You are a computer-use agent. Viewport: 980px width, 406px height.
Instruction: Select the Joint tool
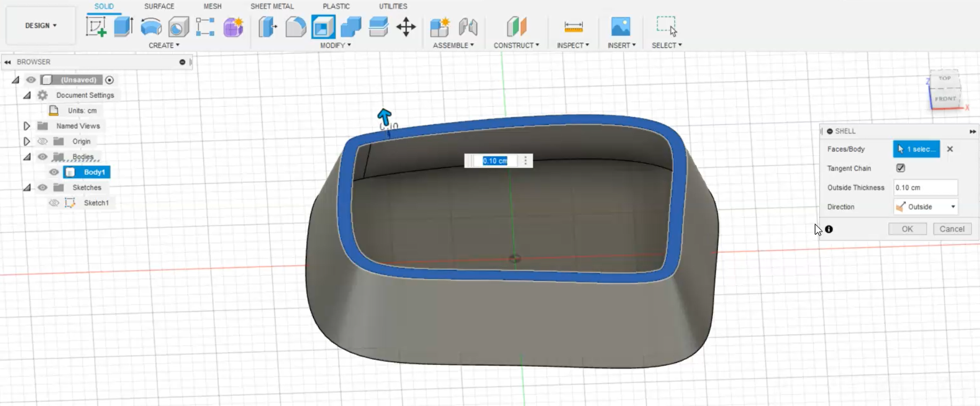[x=468, y=27]
